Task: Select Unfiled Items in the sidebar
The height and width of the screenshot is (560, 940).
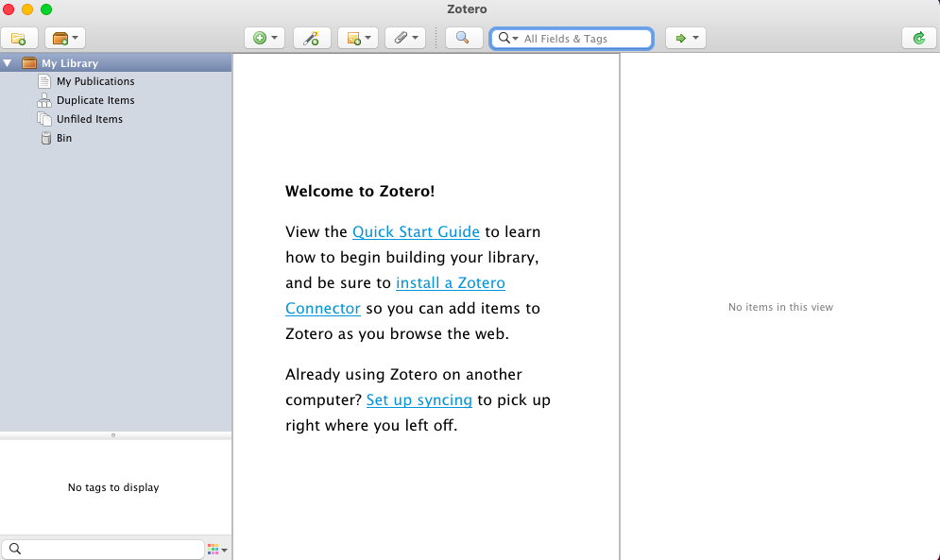Action: click(x=90, y=119)
